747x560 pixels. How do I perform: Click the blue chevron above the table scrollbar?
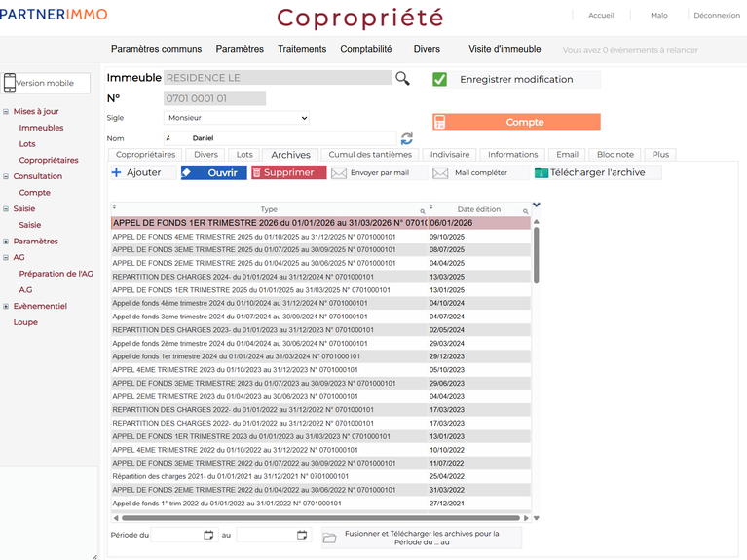[537, 205]
